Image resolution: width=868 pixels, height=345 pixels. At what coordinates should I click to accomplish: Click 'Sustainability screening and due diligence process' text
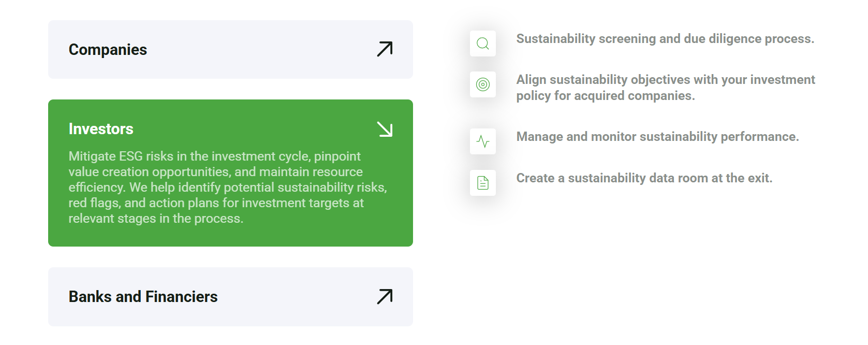point(665,39)
